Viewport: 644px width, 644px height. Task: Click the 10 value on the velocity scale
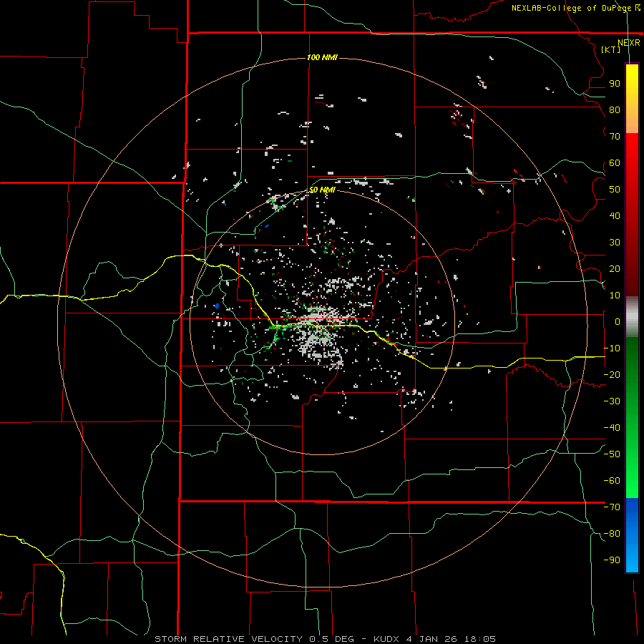click(615, 296)
